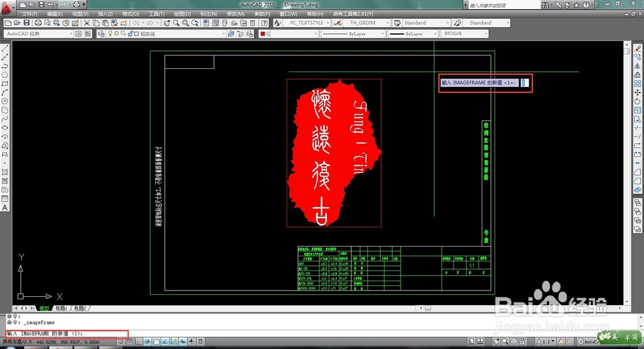The height and width of the screenshot is (349, 644).
Task: Open the TH_GBDIM dimension style dropdown
Action: [x=367, y=23]
